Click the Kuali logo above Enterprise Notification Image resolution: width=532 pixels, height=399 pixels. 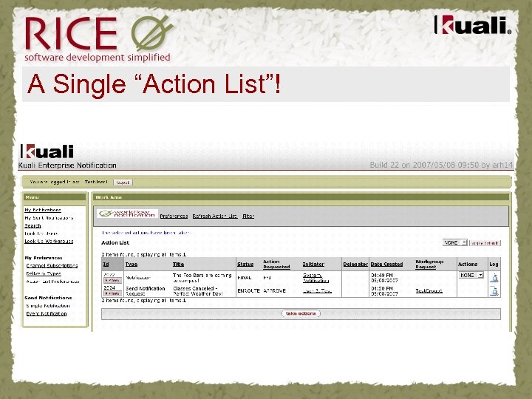47,151
